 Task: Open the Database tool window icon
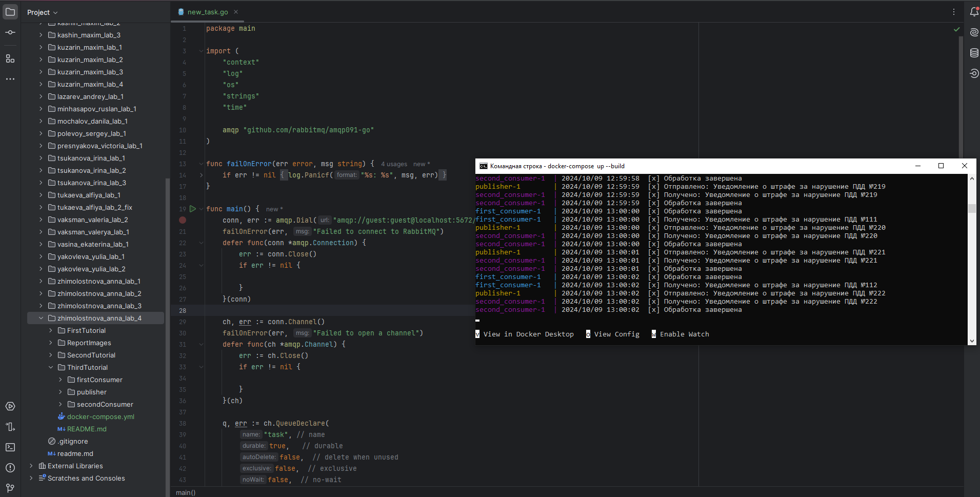point(974,53)
